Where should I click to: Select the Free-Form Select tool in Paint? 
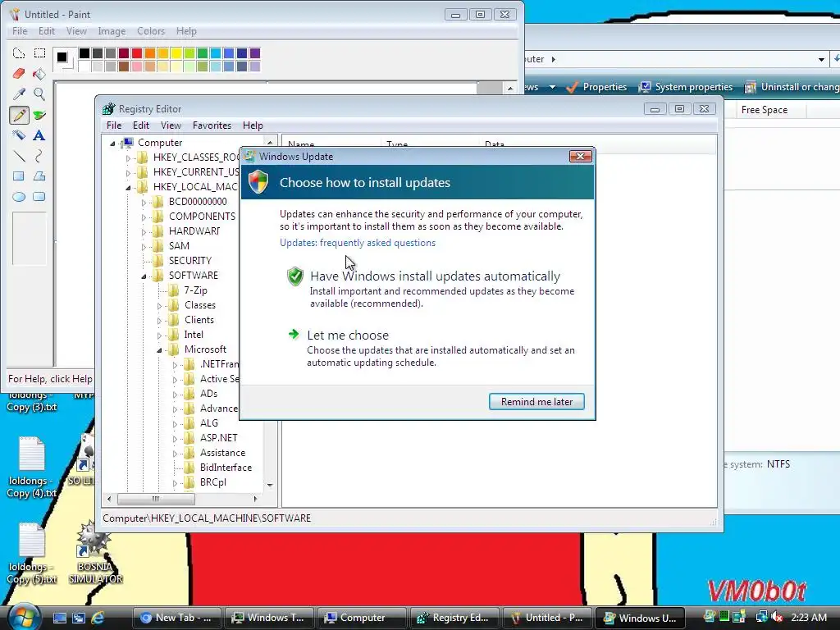point(19,53)
